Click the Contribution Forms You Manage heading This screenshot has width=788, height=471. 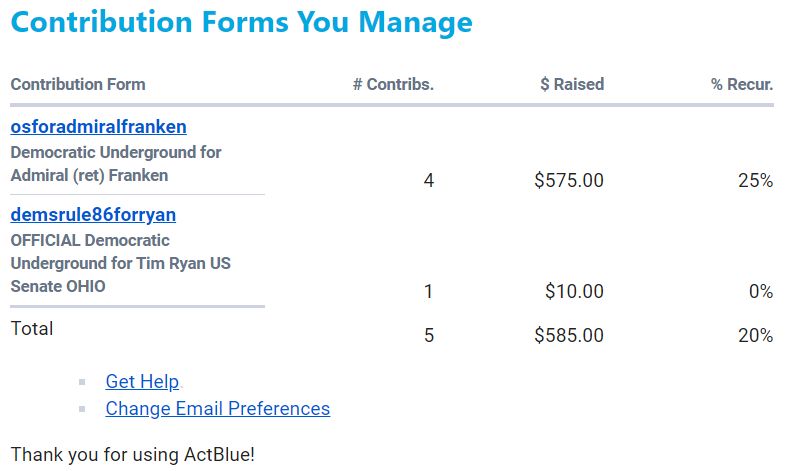[x=242, y=22]
